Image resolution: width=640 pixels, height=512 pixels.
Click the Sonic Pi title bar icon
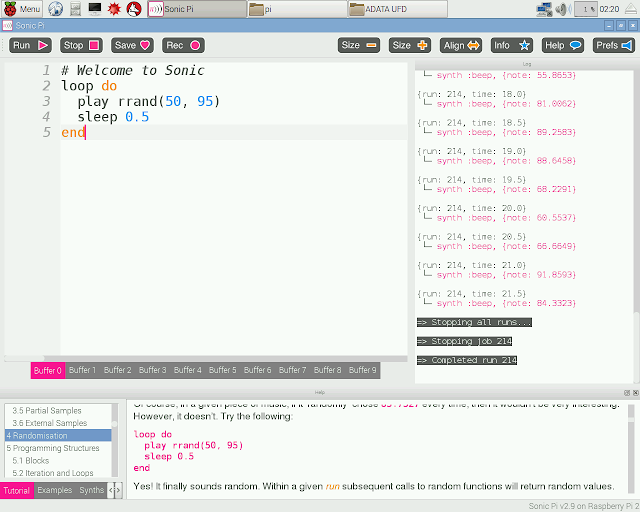pos(7,26)
